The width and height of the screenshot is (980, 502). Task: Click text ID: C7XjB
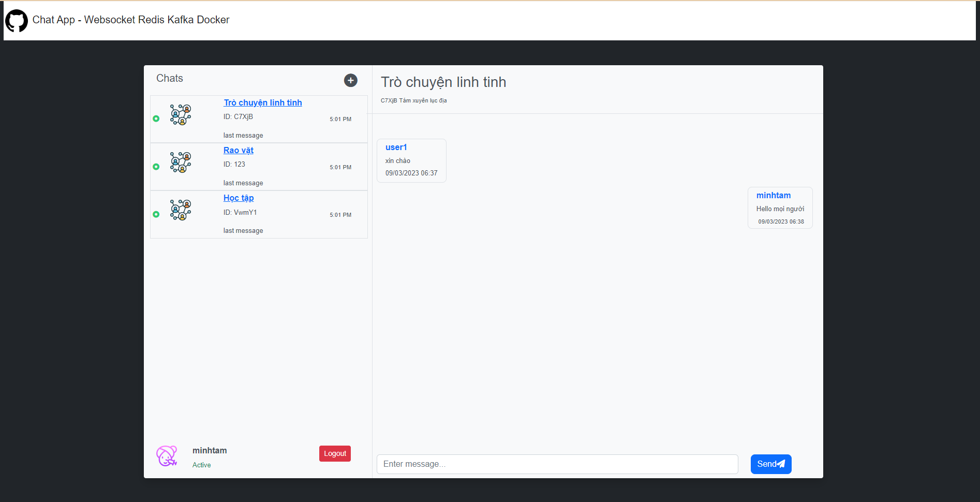(238, 116)
